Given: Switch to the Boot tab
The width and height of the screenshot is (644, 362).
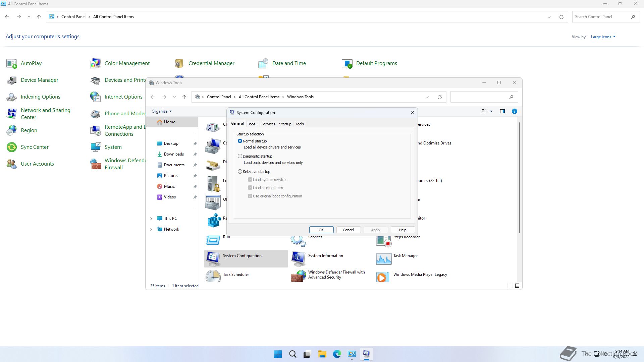Looking at the screenshot, I should point(251,124).
